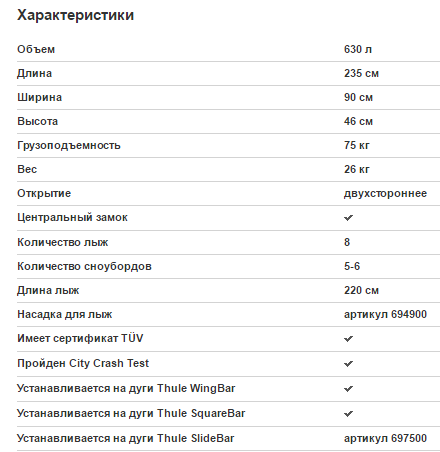The width and height of the screenshot is (440, 452).
Task: Select the Объем row label
Action: click(36, 49)
